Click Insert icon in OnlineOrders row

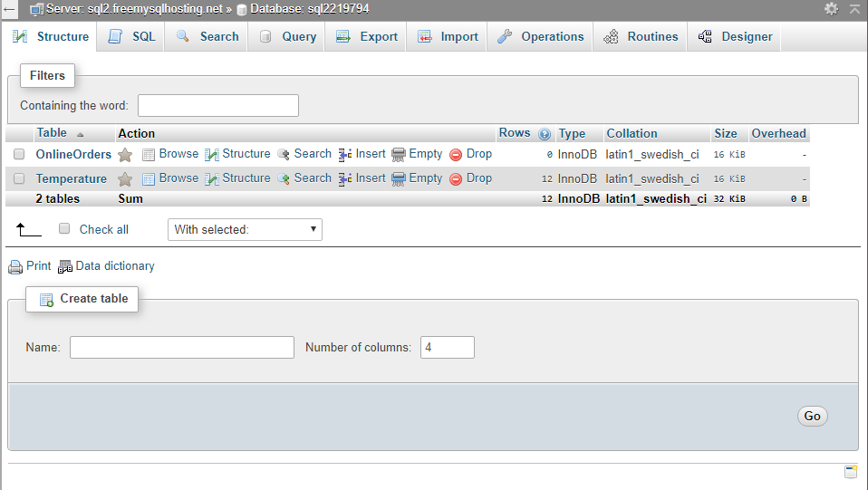pyautogui.click(x=345, y=155)
